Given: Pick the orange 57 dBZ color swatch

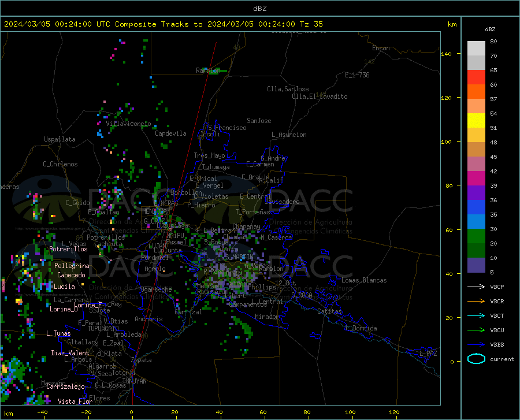Looking at the screenshot, I should pyautogui.click(x=476, y=92).
